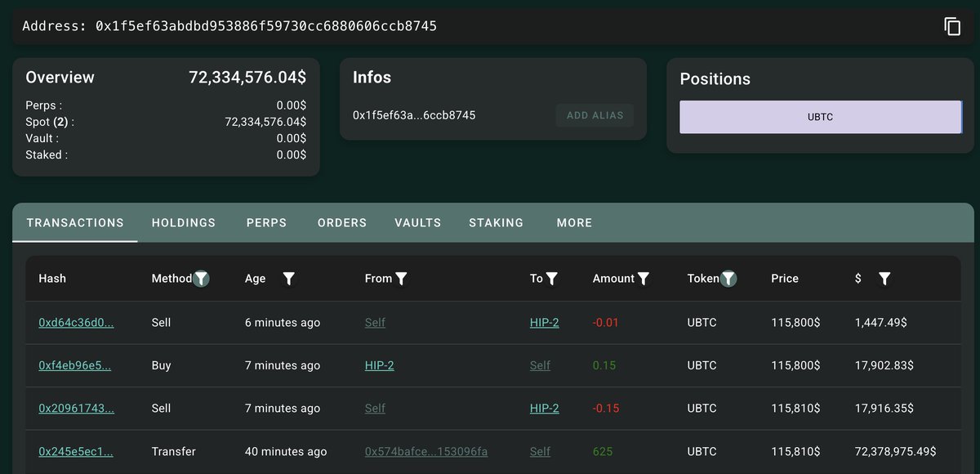Viewport: 980px width, 474px height.
Task: Expand the More tab menu
Action: click(x=574, y=222)
